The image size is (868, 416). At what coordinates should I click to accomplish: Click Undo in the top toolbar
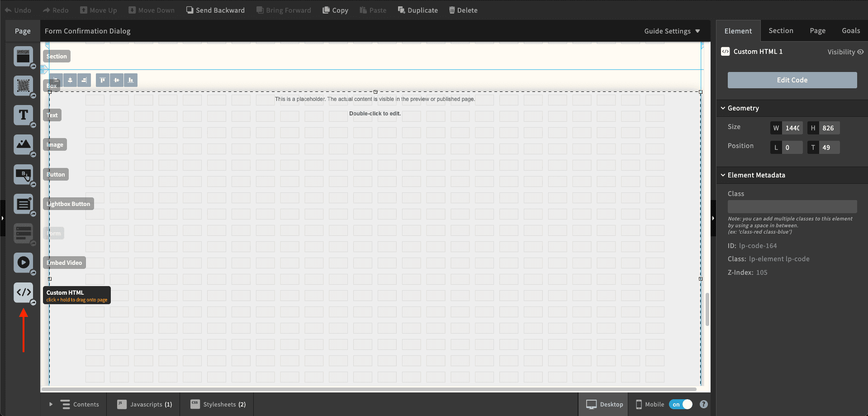(x=18, y=10)
